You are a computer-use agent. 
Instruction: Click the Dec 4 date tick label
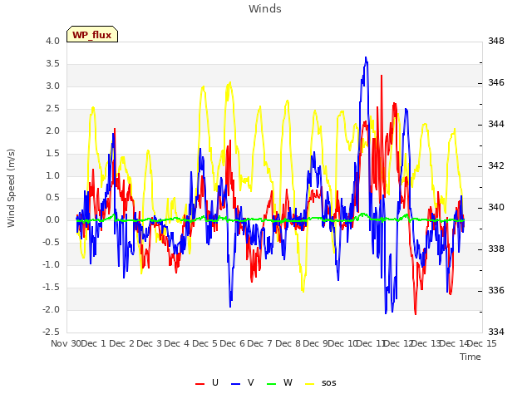click(177, 343)
